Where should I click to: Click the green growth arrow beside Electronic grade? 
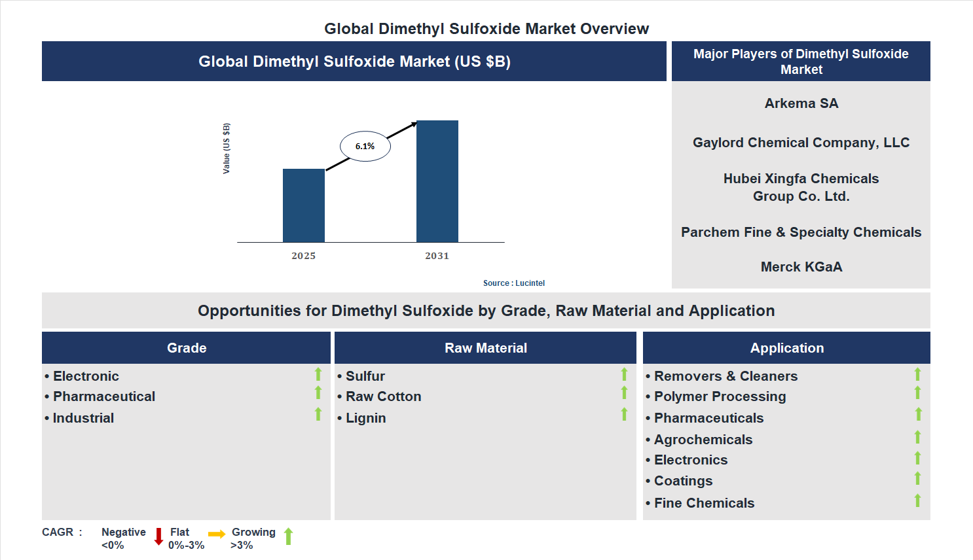pyautogui.click(x=318, y=374)
